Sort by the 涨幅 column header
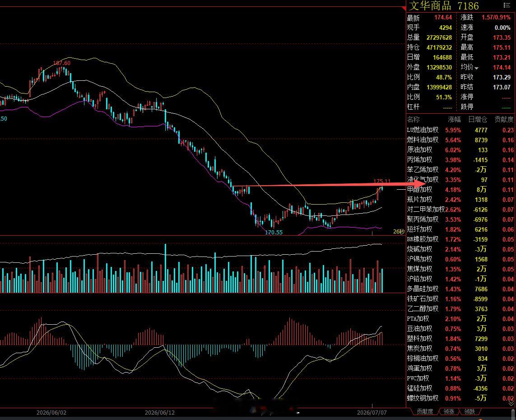516x420 pixels. click(454, 120)
